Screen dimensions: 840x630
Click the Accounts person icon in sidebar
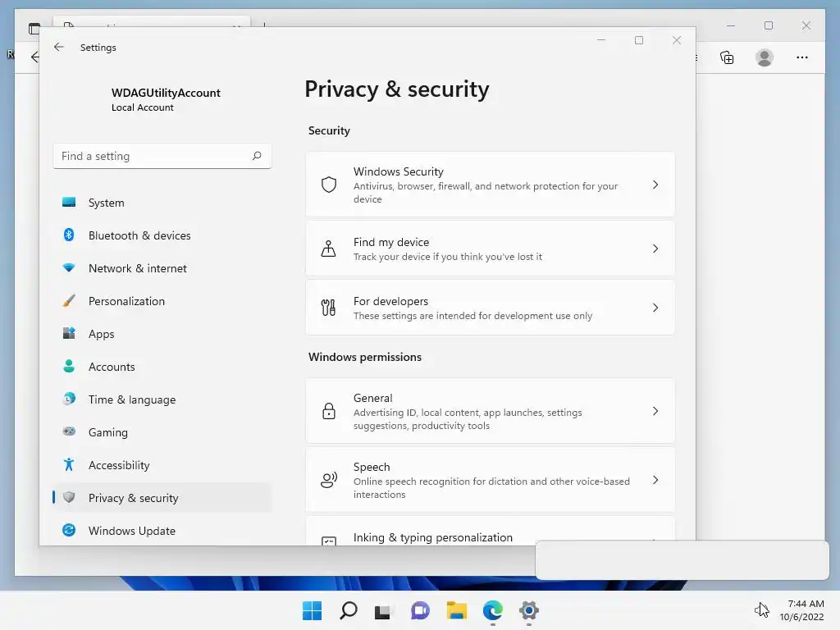[69, 367]
